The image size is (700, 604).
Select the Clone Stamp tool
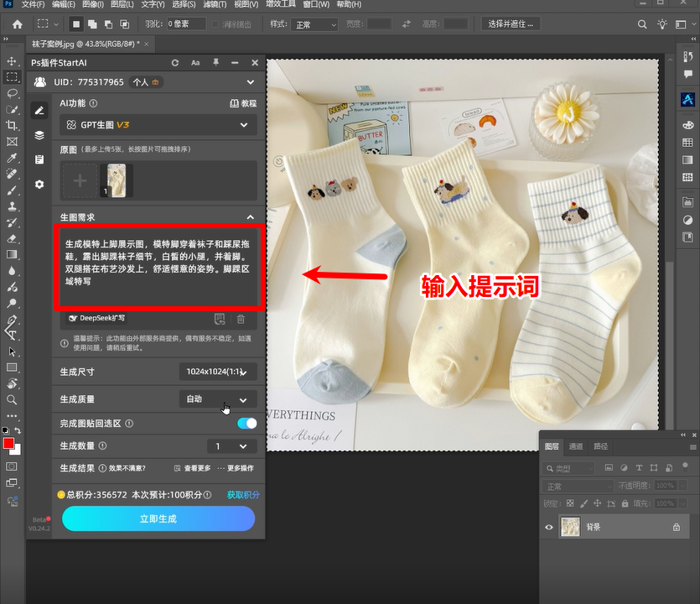[x=12, y=206]
